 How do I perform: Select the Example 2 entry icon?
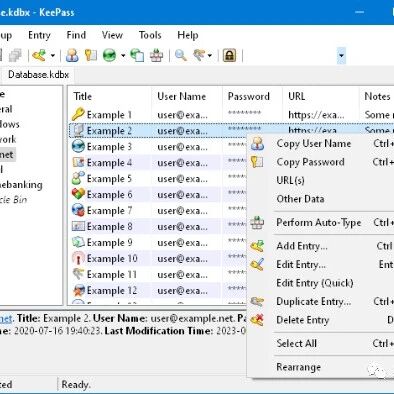pyautogui.click(x=78, y=130)
